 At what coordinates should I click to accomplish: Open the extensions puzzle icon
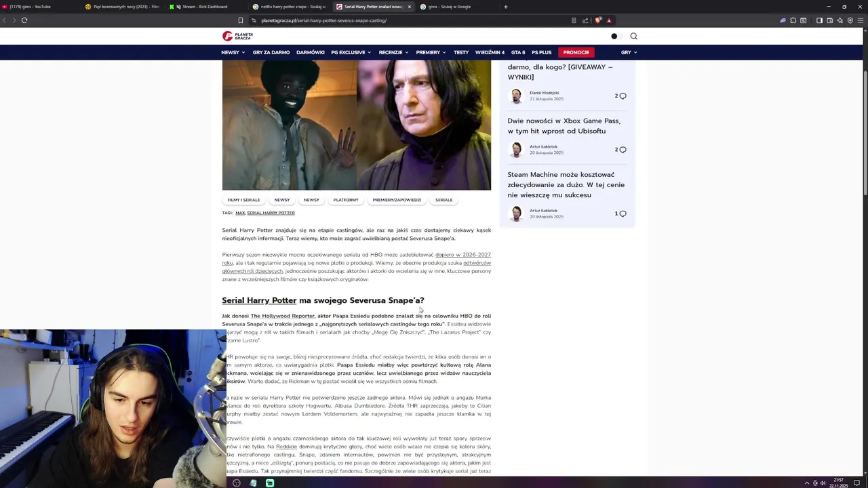793,20
